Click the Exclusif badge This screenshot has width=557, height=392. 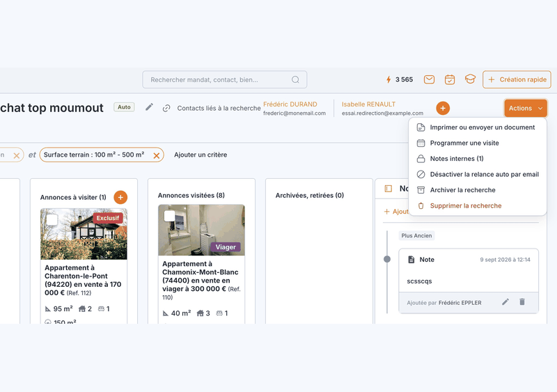[x=108, y=218]
